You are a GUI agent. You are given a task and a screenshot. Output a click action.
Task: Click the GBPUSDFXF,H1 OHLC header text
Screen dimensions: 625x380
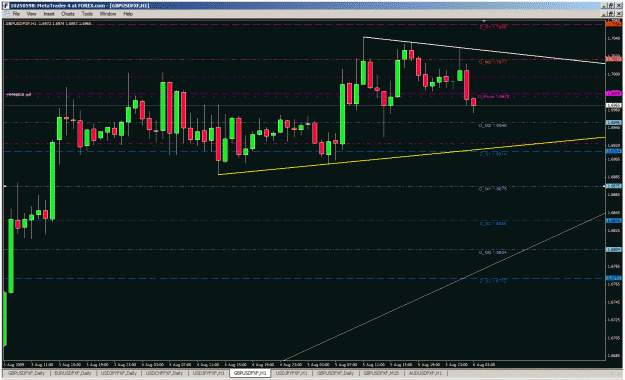click(48, 24)
